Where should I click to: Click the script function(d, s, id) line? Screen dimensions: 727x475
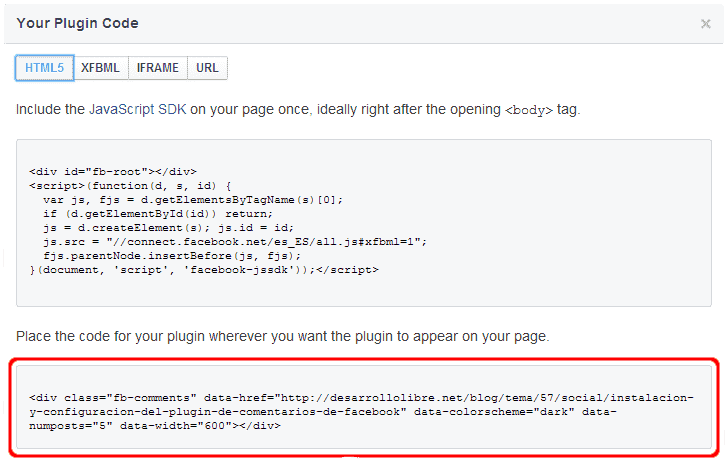(130, 186)
